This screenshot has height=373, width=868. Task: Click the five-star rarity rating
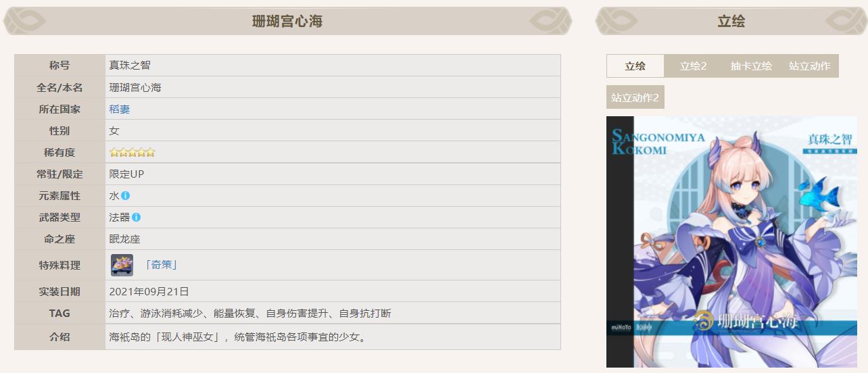tap(132, 153)
